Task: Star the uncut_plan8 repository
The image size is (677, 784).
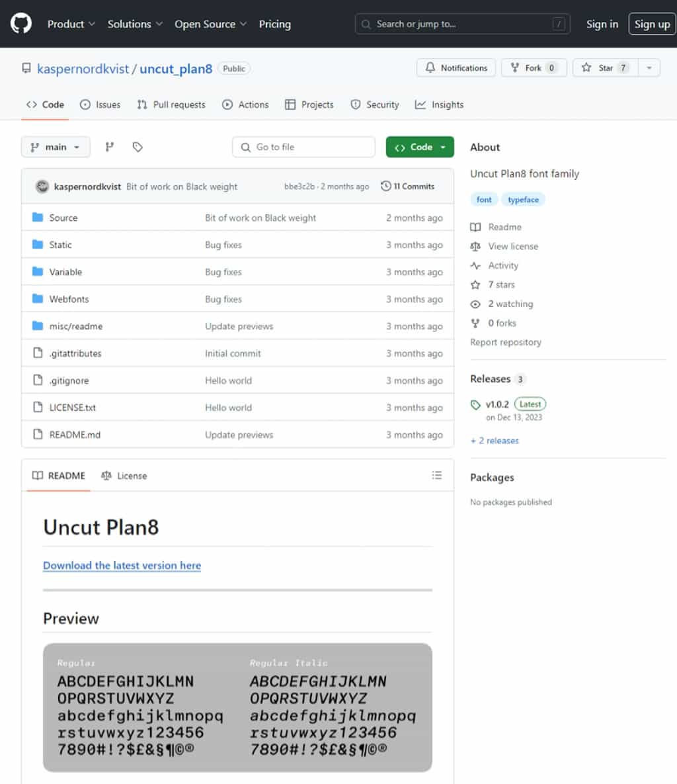Action: click(605, 67)
